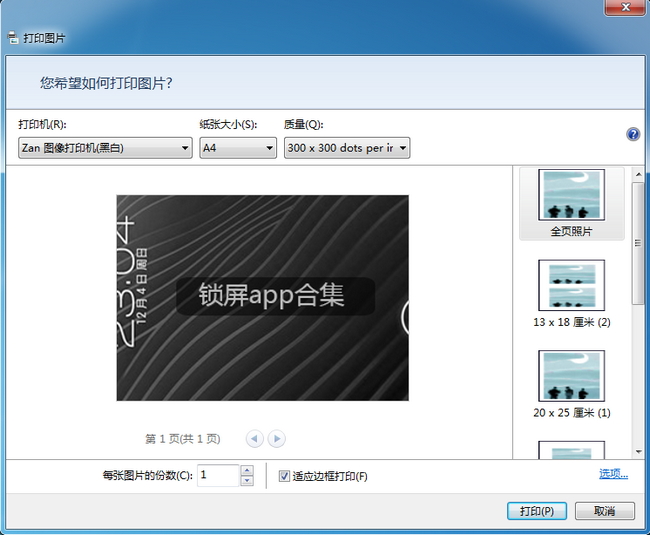Image resolution: width=650 pixels, height=535 pixels.
Task: Click the copies count input field
Action: click(x=218, y=475)
